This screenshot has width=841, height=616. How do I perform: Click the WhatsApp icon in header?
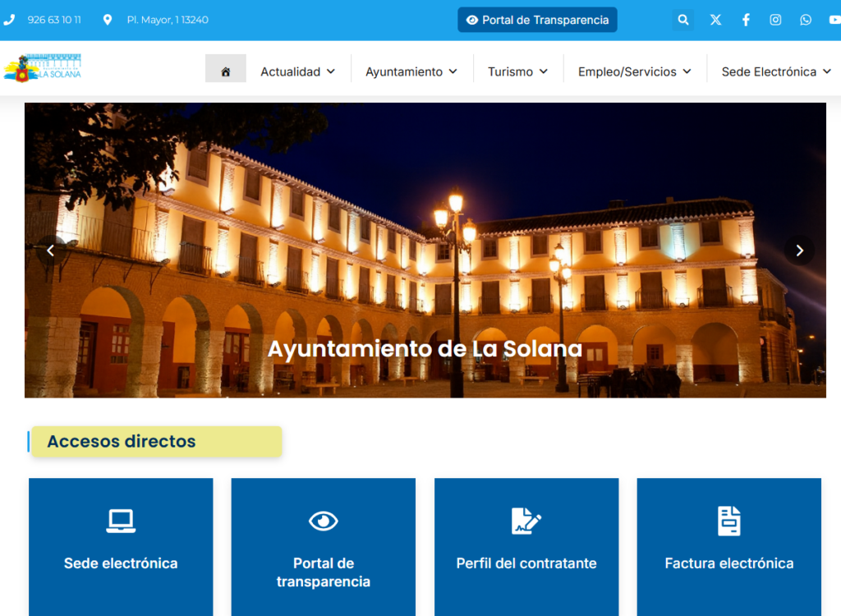[806, 20]
